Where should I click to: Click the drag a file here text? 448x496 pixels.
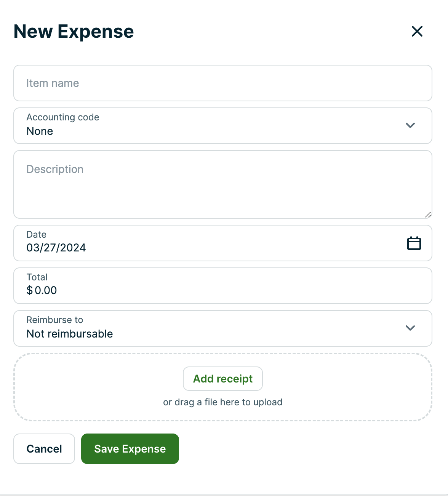[x=222, y=402]
